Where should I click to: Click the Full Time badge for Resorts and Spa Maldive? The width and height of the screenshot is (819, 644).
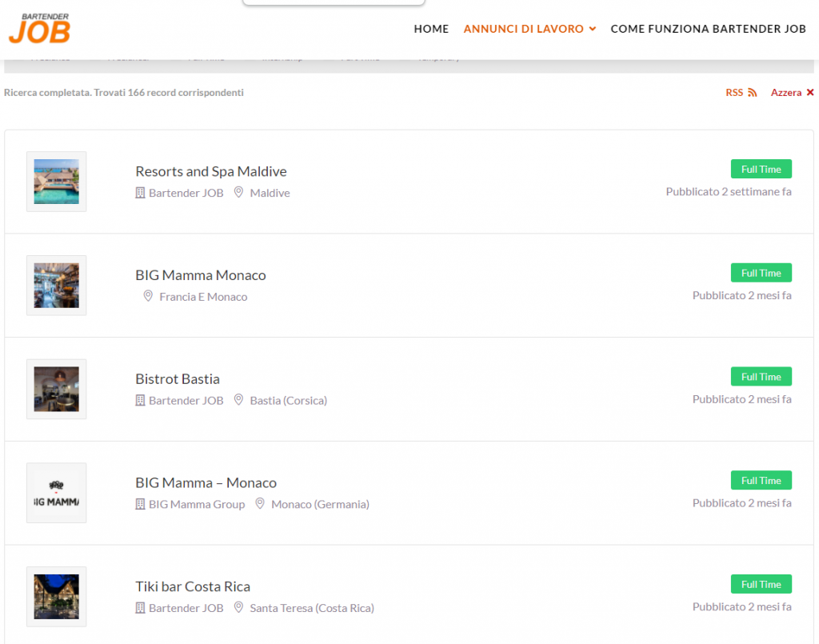pyautogui.click(x=761, y=169)
